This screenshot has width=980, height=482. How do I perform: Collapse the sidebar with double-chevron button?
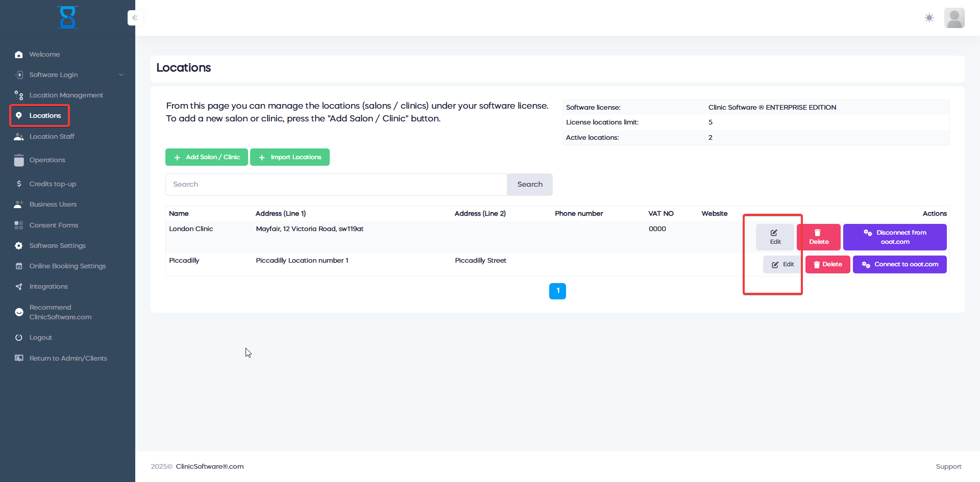[x=135, y=18]
